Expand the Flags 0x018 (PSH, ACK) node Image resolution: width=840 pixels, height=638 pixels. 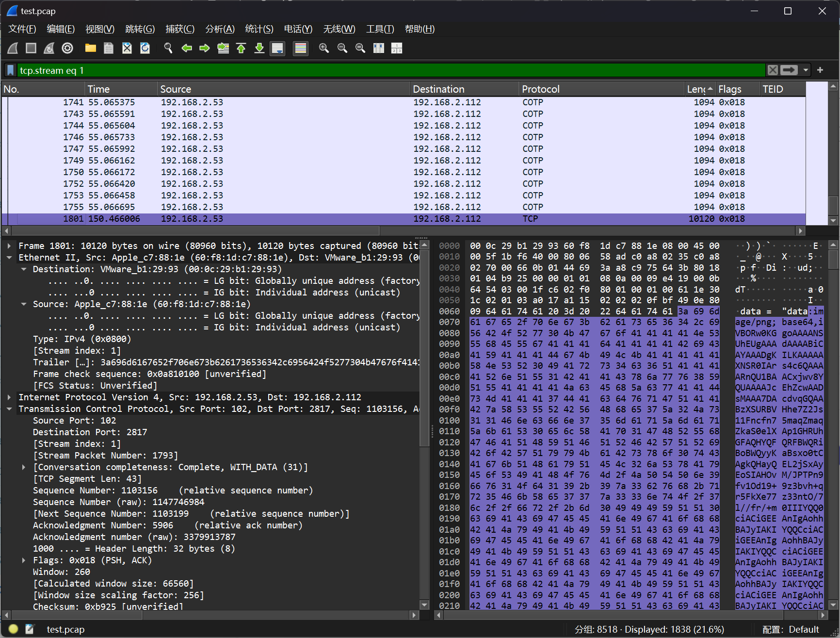(x=24, y=560)
